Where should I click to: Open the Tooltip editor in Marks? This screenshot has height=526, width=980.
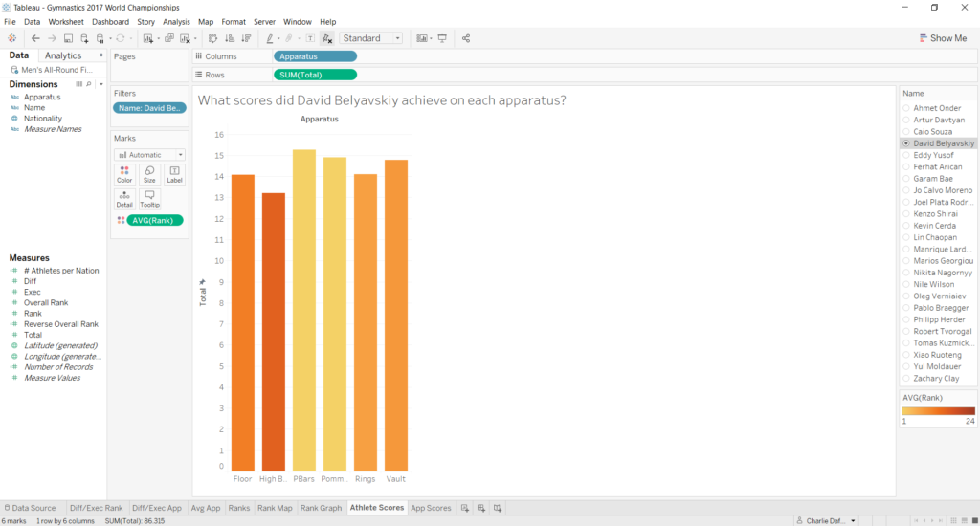(149, 198)
